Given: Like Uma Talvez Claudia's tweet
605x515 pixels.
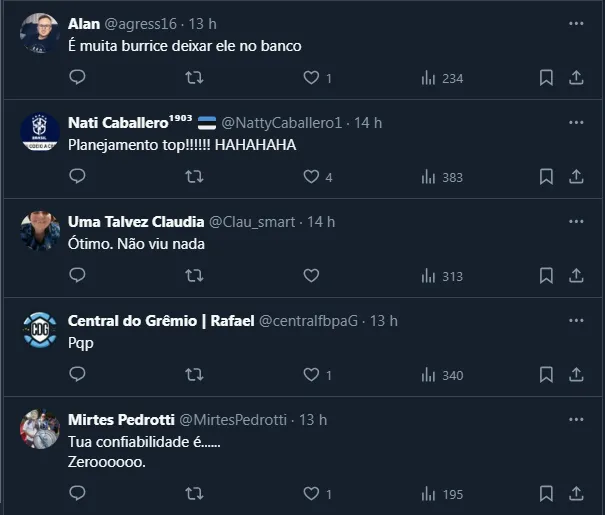Looking at the screenshot, I should tap(311, 275).
